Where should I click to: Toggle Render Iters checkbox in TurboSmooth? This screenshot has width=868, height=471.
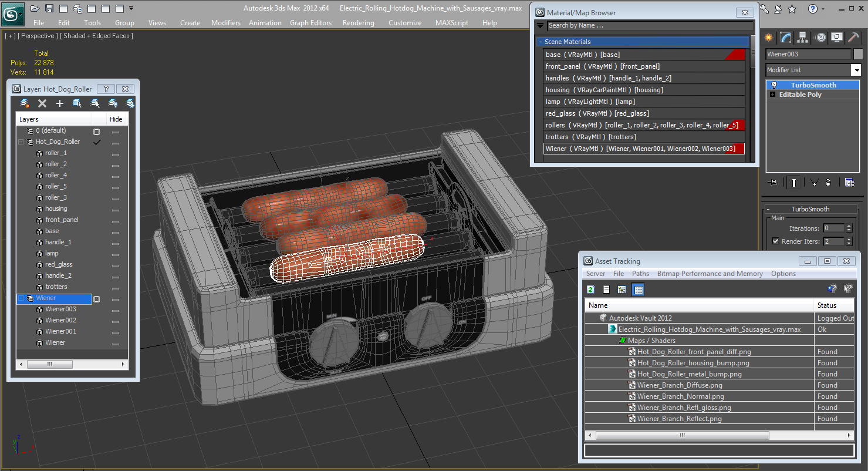pos(775,241)
